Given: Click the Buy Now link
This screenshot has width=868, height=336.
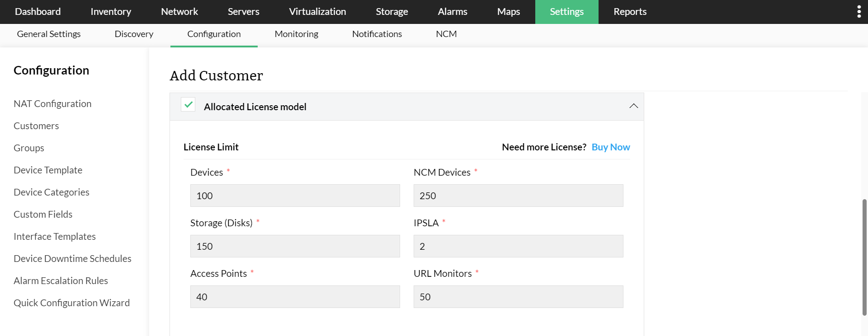Looking at the screenshot, I should [x=610, y=147].
